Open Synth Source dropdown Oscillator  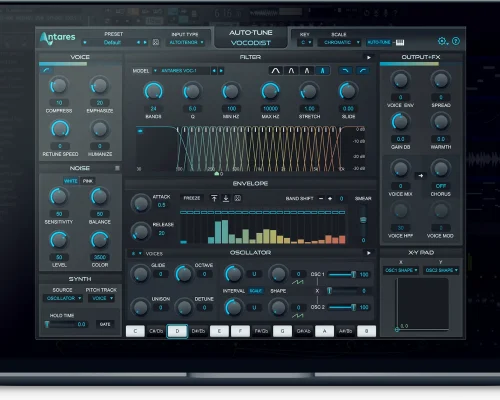tap(63, 298)
